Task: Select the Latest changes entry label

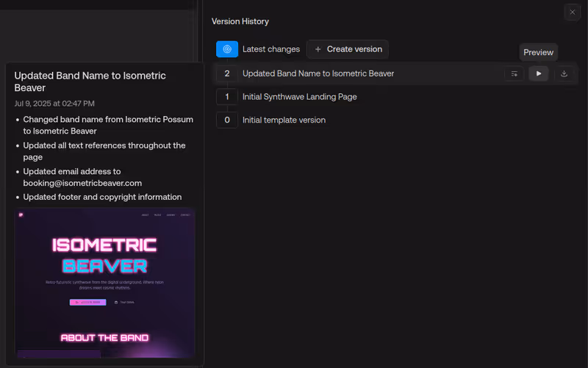Action: 271,49
